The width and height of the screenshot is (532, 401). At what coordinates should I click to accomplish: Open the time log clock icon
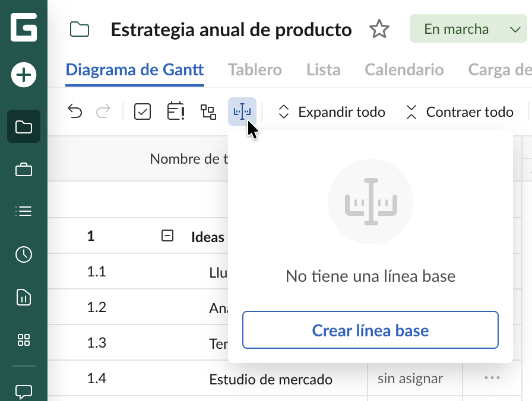click(24, 254)
